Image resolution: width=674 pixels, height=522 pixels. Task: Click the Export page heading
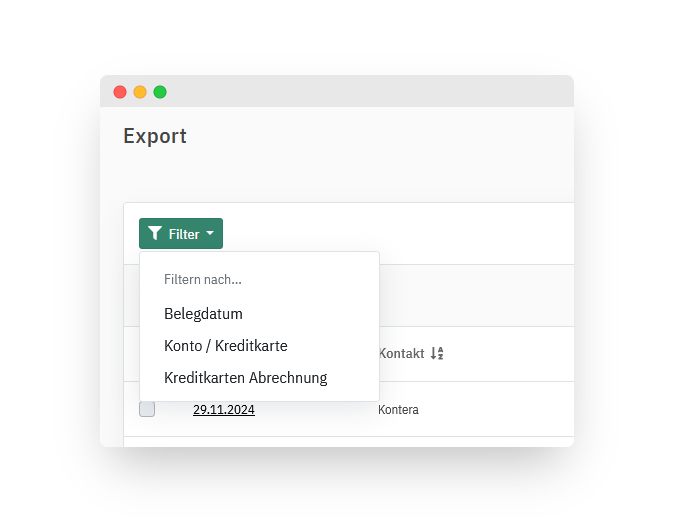155,136
